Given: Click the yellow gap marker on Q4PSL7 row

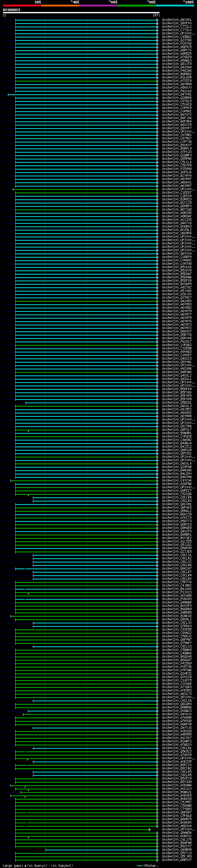Looking at the screenshot, I should point(29,431).
